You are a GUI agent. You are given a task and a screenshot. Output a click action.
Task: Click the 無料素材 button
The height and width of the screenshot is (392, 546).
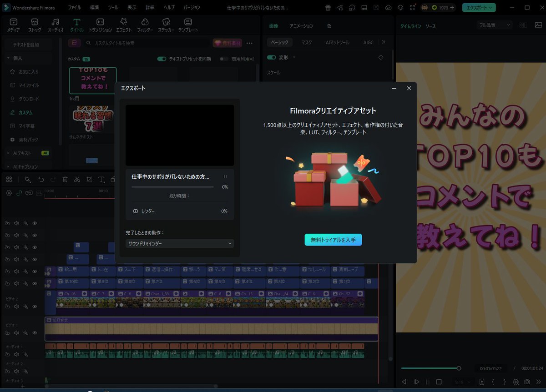tap(227, 43)
